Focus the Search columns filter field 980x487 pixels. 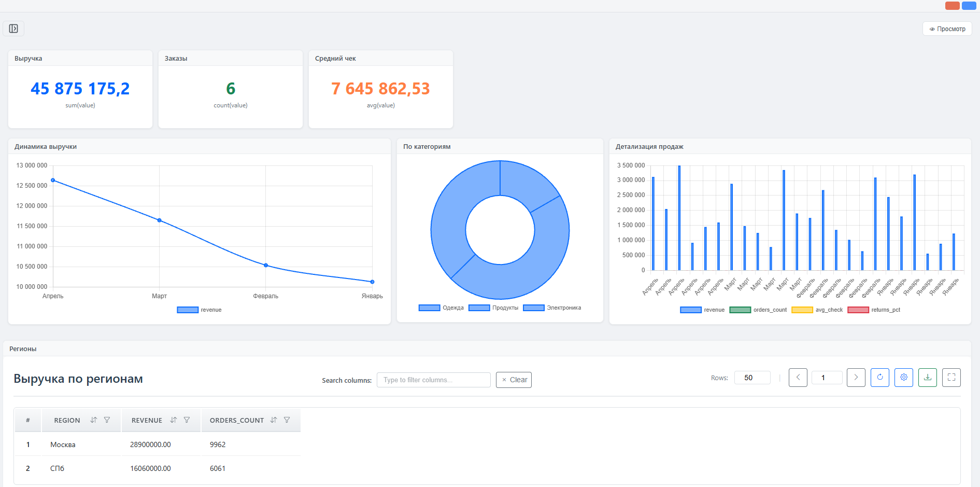[x=434, y=380]
